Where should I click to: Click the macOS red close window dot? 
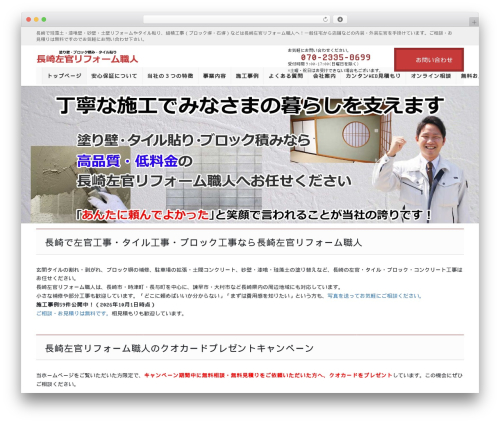coord(29,20)
